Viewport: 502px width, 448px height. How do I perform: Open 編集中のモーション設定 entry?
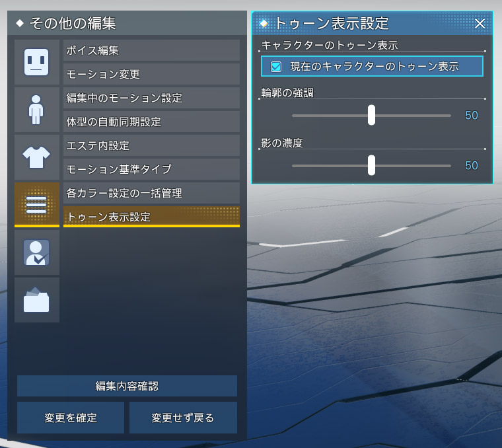[151, 98]
